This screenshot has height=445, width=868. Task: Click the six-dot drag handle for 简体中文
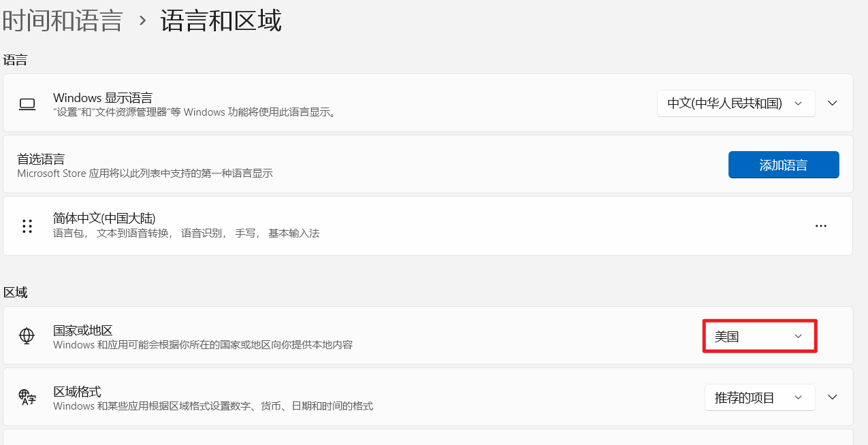coord(27,227)
